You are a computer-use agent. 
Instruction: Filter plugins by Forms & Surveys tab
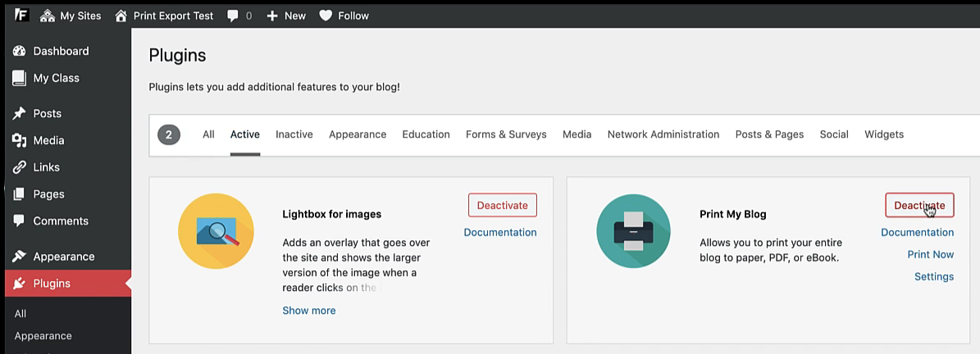[506, 134]
